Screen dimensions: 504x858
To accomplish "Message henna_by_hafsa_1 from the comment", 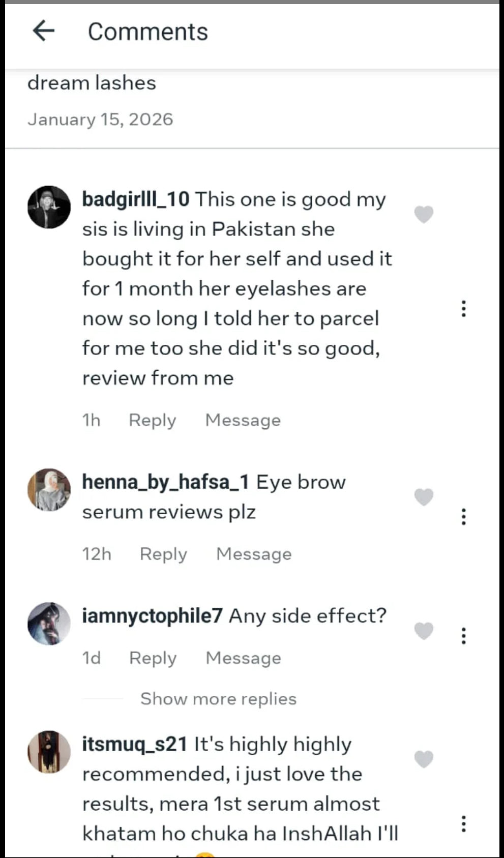I will coord(254,554).
